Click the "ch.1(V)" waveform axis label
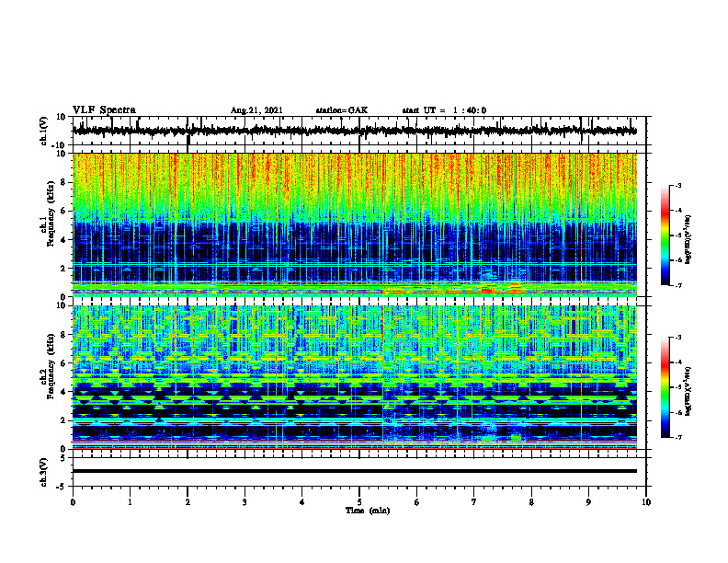The width and height of the screenshot is (728, 563). point(44,131)
